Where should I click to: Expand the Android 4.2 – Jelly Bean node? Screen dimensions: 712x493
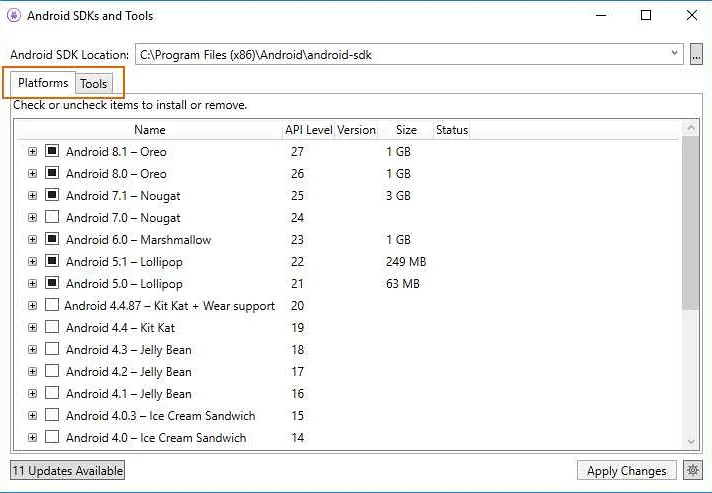coord(32,372)
